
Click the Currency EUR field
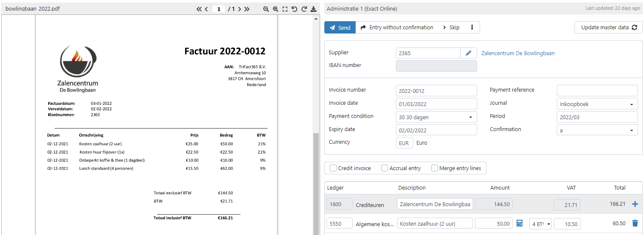click(404, 143)
